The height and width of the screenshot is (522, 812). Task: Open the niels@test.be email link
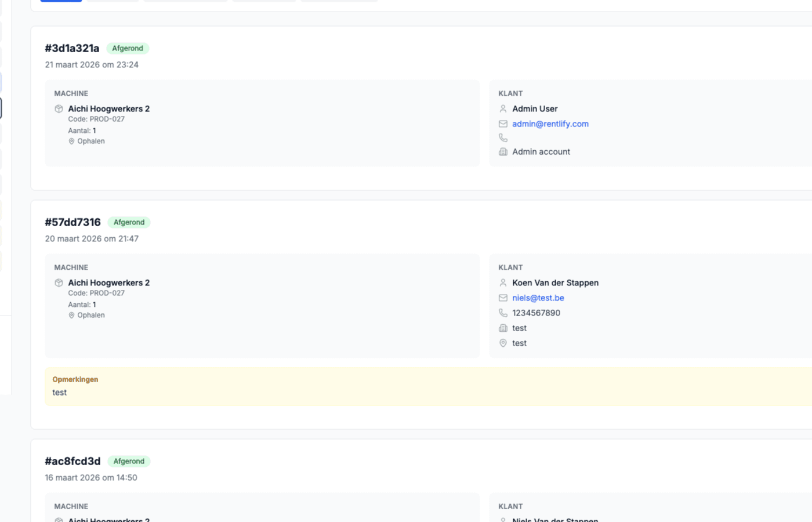click(538, 298)
